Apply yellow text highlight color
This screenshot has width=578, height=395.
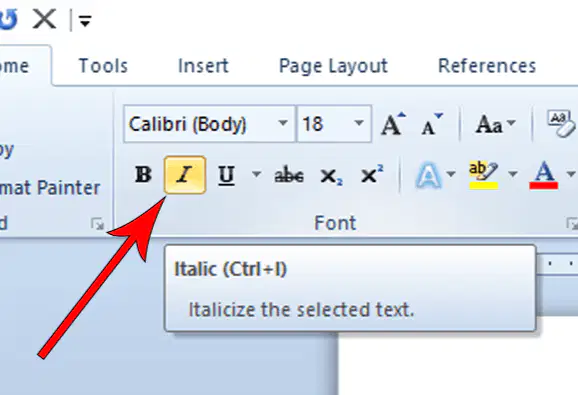click(483, 175)
